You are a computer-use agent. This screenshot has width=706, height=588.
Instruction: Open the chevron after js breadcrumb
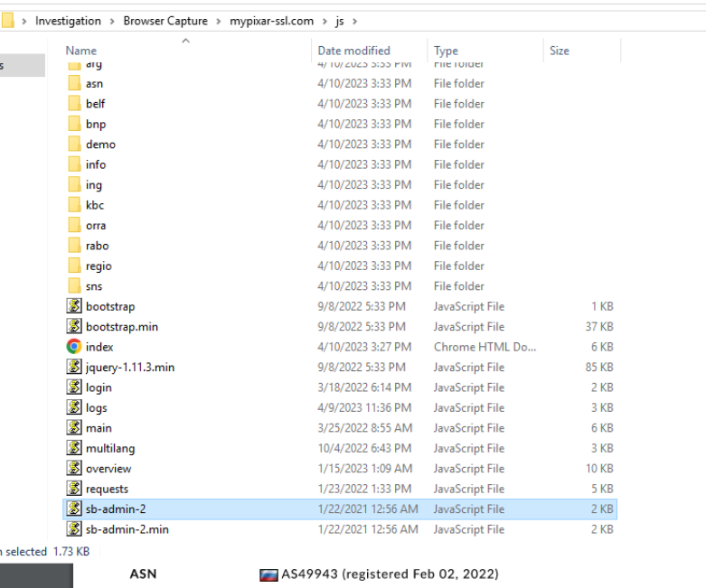353,21
